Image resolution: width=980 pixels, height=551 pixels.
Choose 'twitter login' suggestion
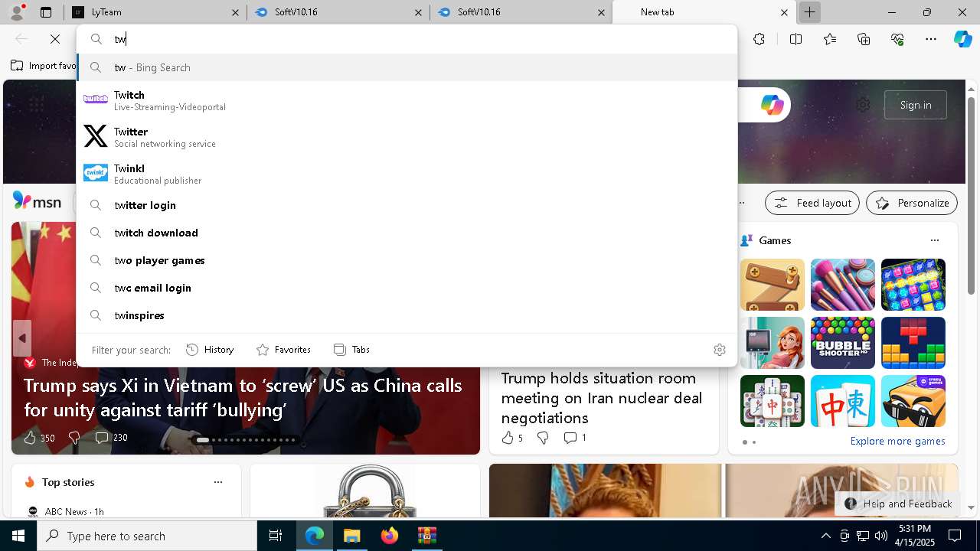click(407, 205)
